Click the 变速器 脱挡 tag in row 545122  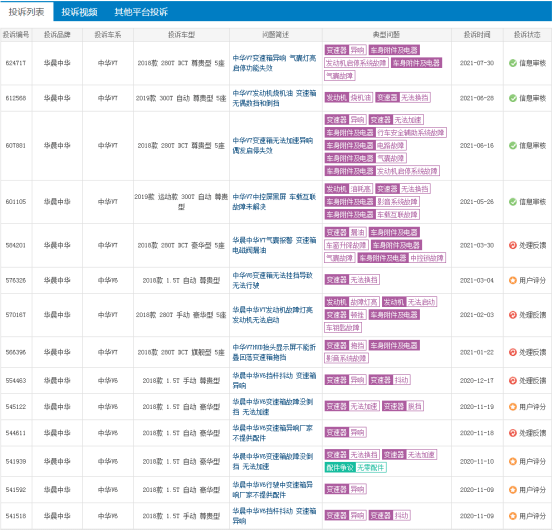coord(403,406)
